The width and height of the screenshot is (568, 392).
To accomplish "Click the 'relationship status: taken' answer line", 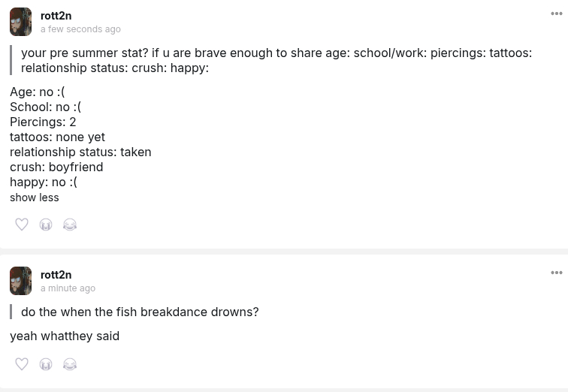I will point(80,152).
